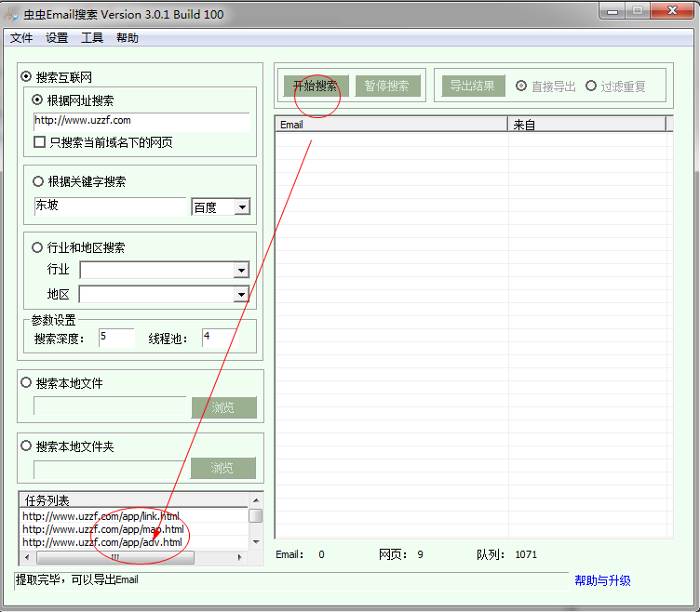Viewport: 700px width, 612px height.
Task: Expand the 地区 dropdown
Action: [x=241, y=294]
